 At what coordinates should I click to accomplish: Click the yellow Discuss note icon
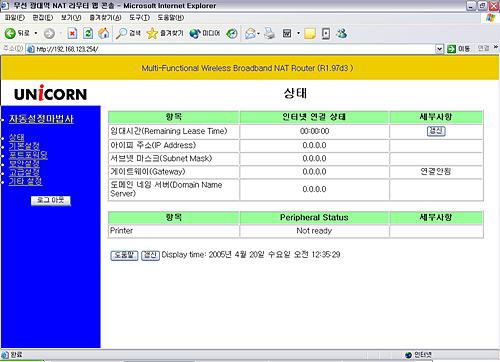(x=310, y=33)
